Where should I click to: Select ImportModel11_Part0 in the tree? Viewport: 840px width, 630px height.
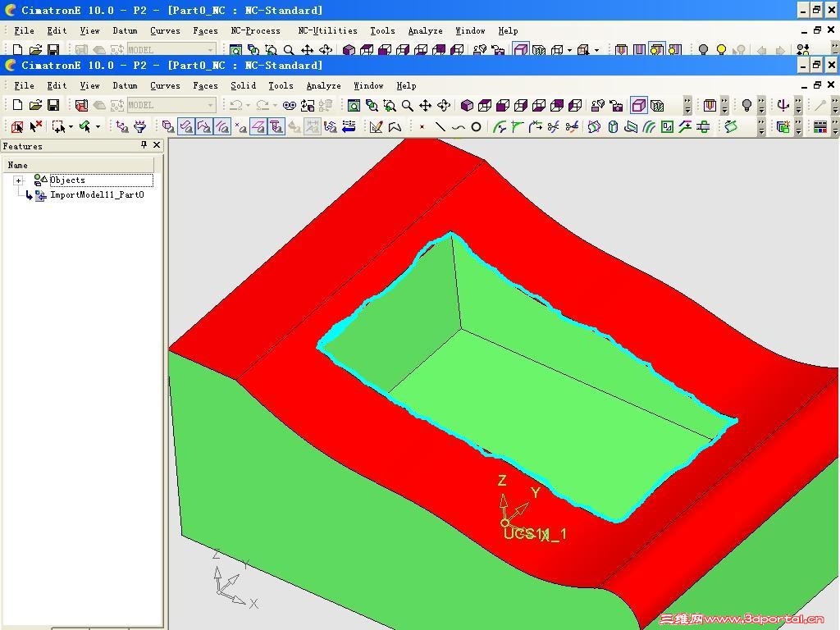pos(97,195)
